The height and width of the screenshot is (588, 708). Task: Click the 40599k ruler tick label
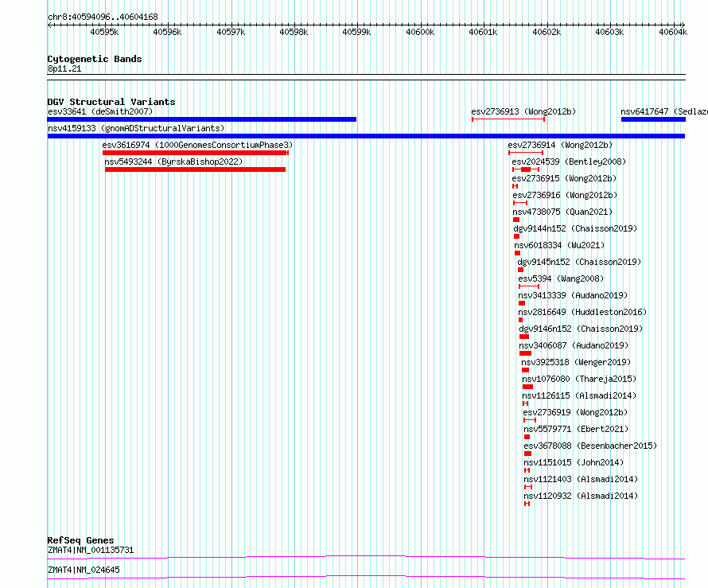click(356, 32)
